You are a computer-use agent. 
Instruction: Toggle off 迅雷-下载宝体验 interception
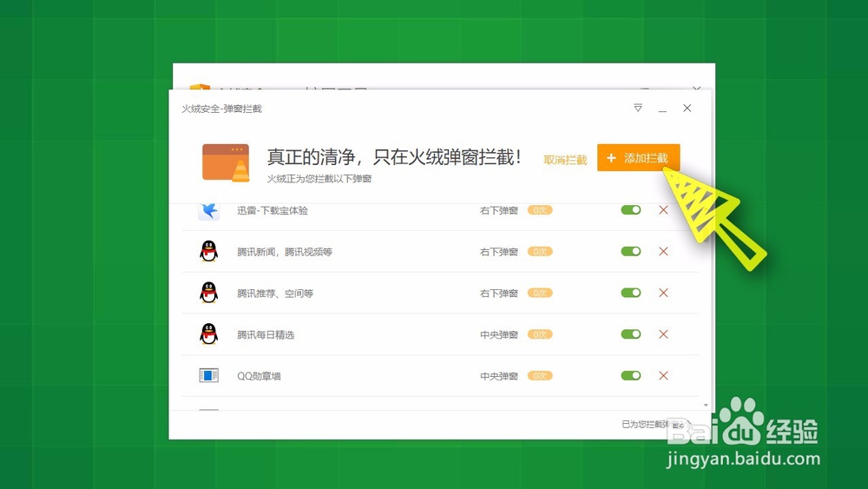630,210
